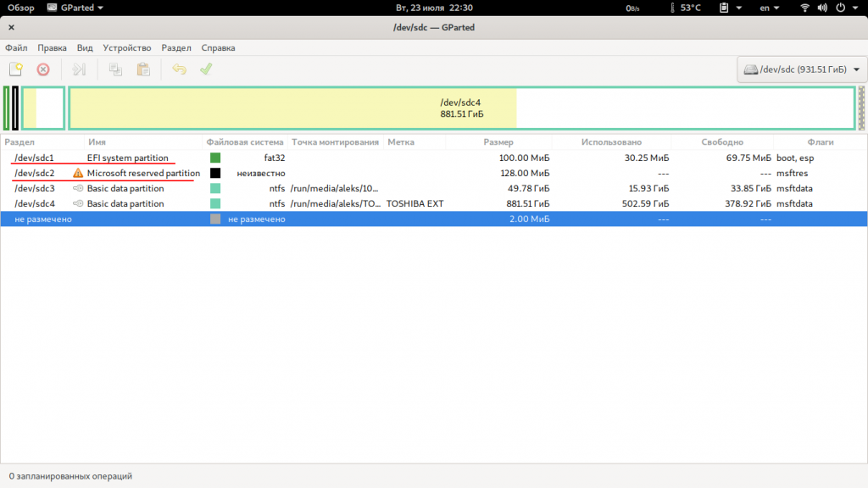Viewport: 868px width, 488px height.
Task: Open the Обзор activities overview
Action: (x=21, y=8)
